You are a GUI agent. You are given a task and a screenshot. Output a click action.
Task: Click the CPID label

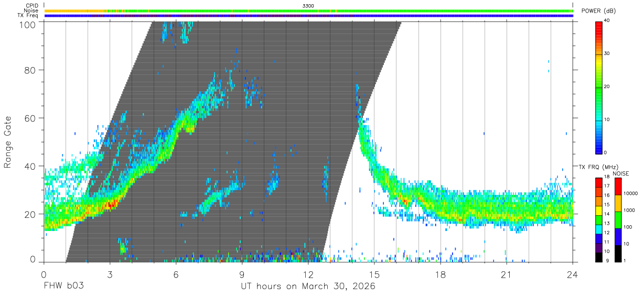click(32, 6)
